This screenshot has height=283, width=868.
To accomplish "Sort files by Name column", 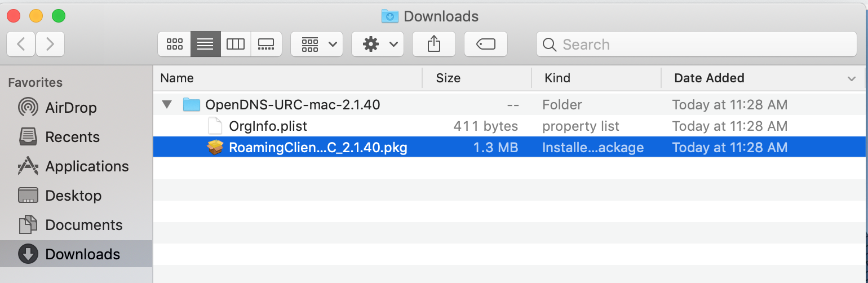I will tap(177, 78).
